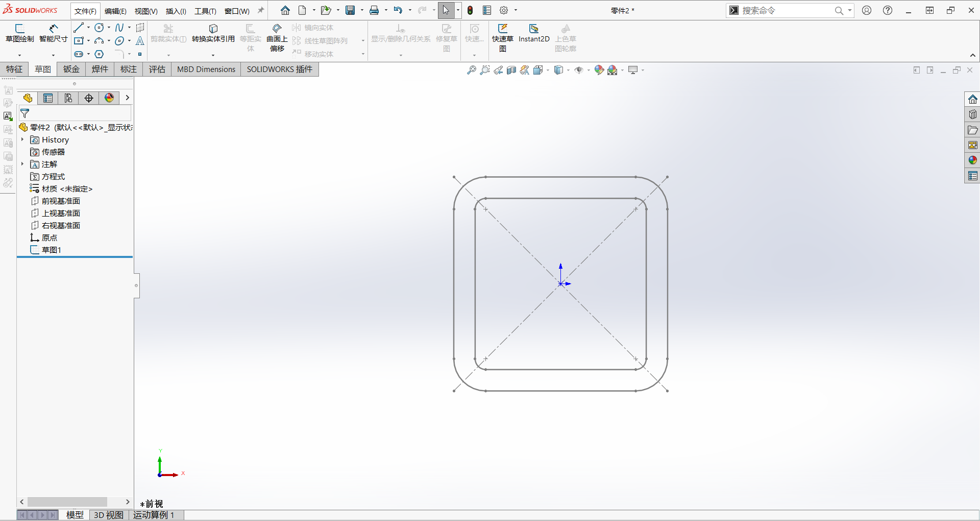
Task: Toggle the Rapid Sketch button
Action: (503, 38)
